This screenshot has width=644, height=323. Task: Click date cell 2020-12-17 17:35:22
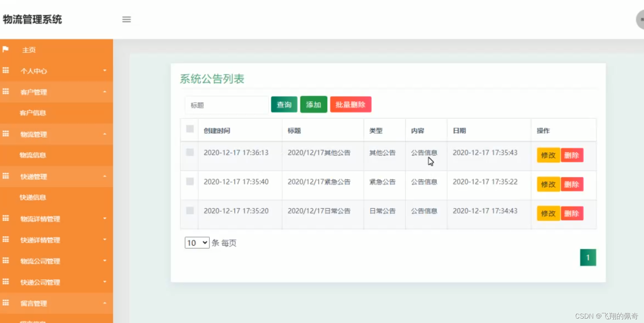485,182
